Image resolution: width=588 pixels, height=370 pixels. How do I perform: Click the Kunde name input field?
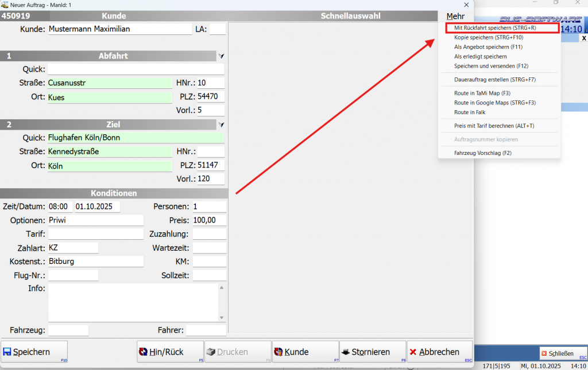tap(119, 29)
